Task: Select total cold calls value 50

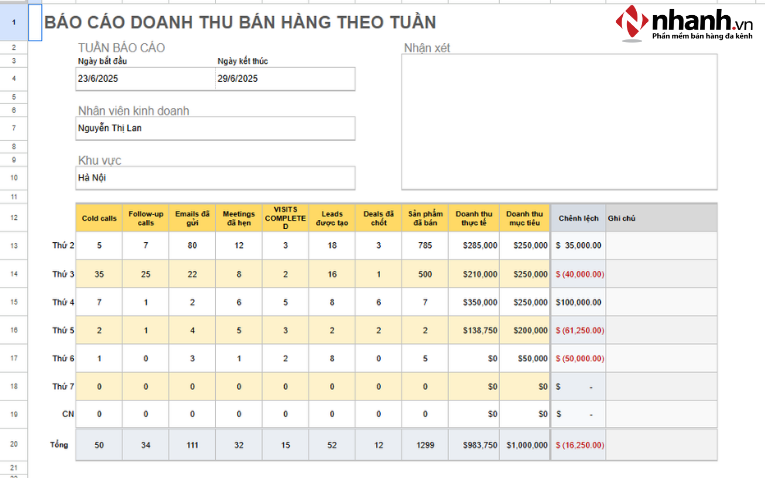Action: [x=99, y=445]
